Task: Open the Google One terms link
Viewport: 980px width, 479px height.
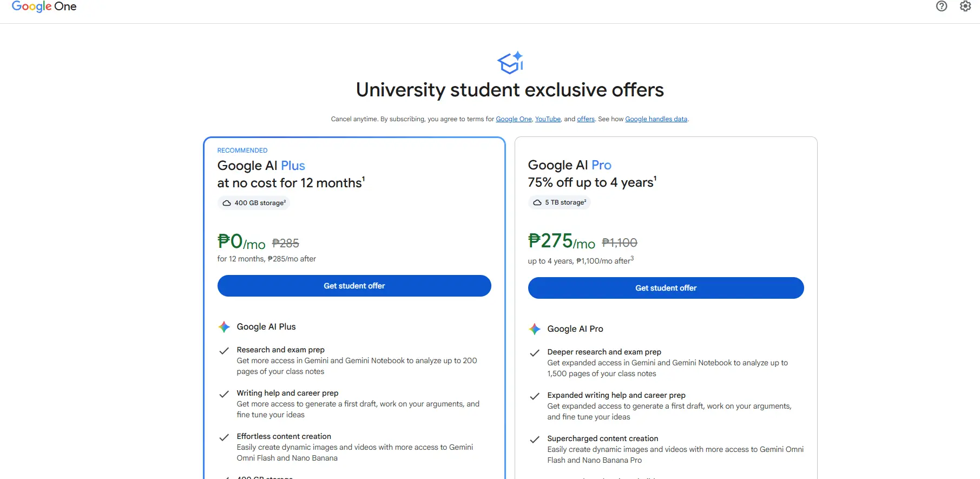Action: [x=514, y=119]
